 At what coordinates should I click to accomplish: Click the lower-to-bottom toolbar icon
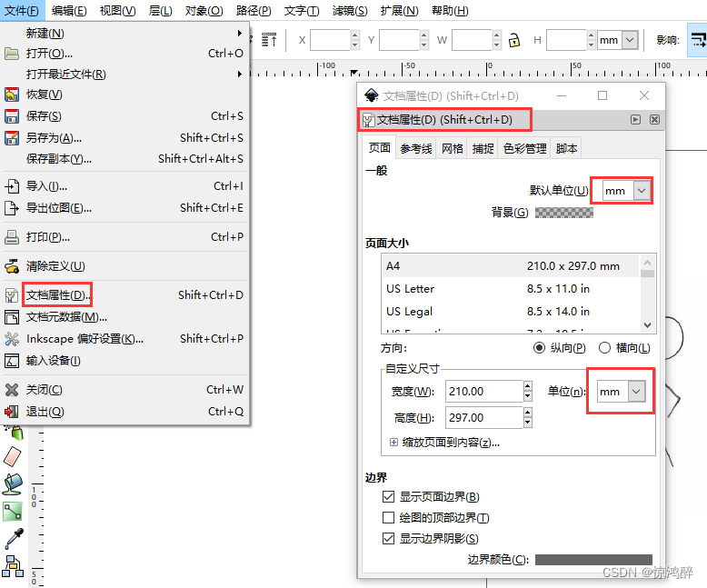[x=269, y=40]
